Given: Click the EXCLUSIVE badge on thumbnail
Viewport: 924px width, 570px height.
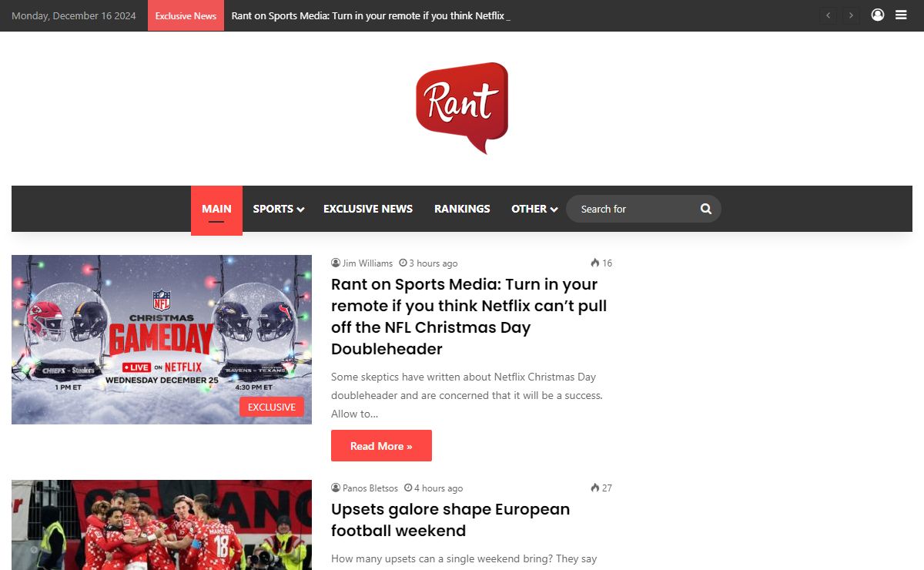Looking at the screenshot, I should click(x=272, y=407).
